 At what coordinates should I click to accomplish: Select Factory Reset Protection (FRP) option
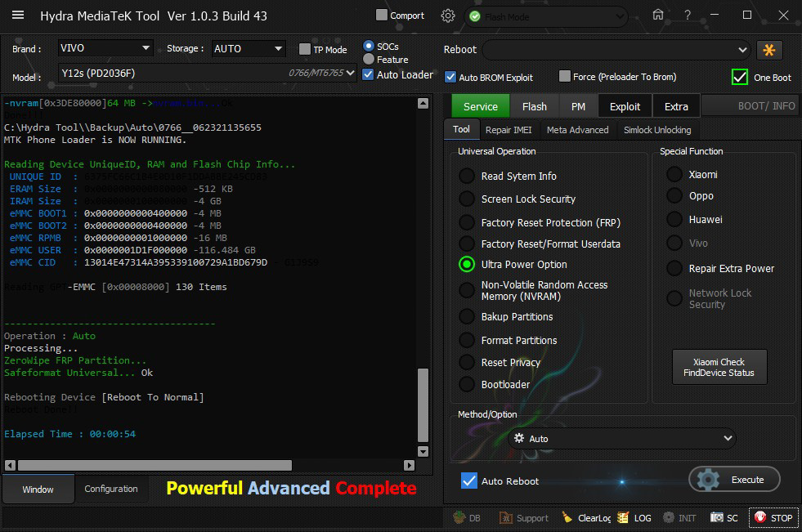click(x=467, y=222)
